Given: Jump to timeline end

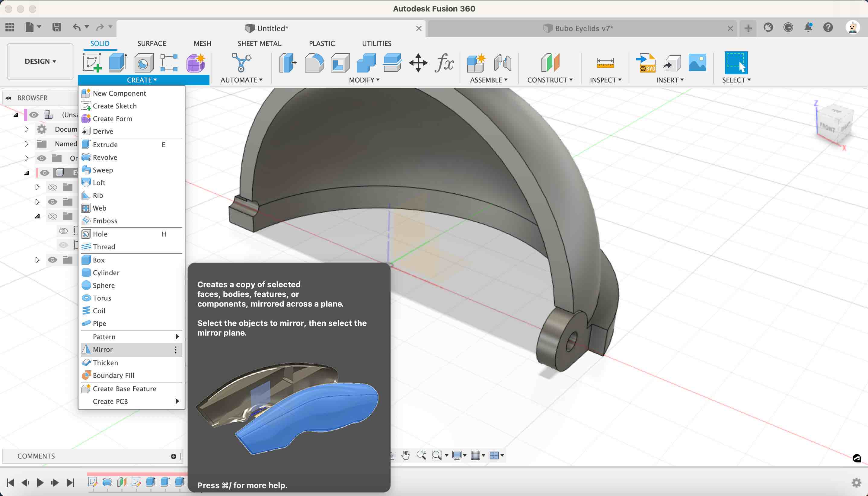Looking at the screenshot, I should (70, 482).
